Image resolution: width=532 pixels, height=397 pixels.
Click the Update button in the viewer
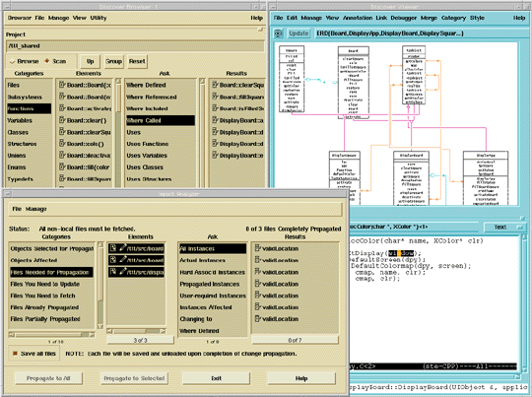pyautogui.click(x=299, y=33)
